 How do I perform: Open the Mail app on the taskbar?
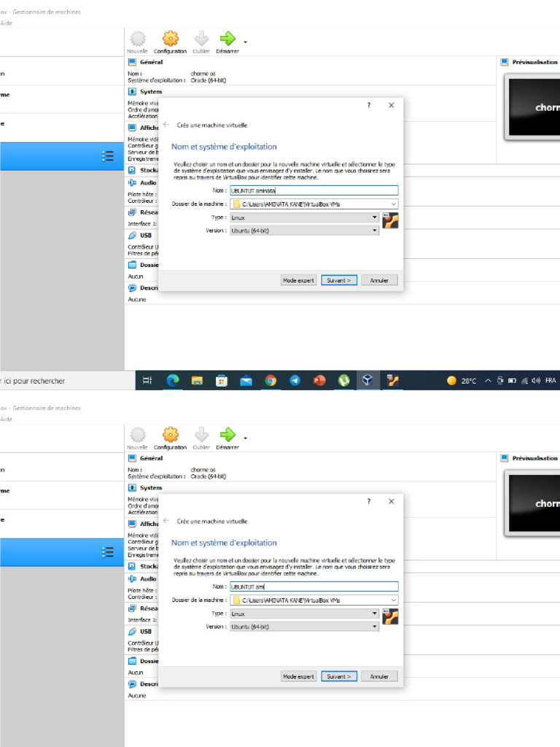click(x=246, y=380)
